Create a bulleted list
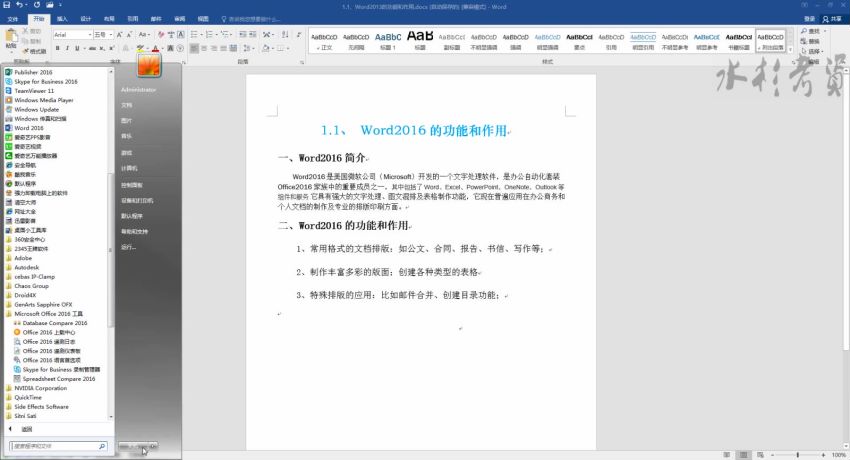Image resolution: width=850 pixels, height=460 pixels. 195,35
